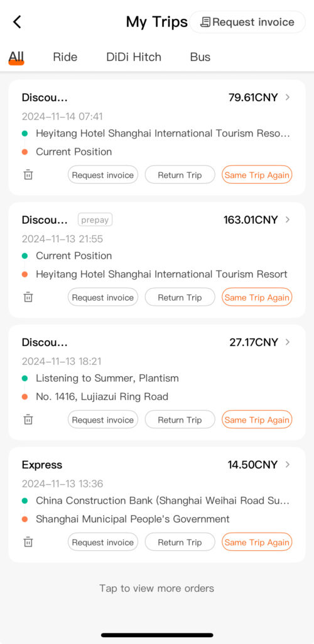Open details chevron beside 163.01CNY
Image resolution: width=314 pixels, height=644 pixels.
[x=288, y=219]
